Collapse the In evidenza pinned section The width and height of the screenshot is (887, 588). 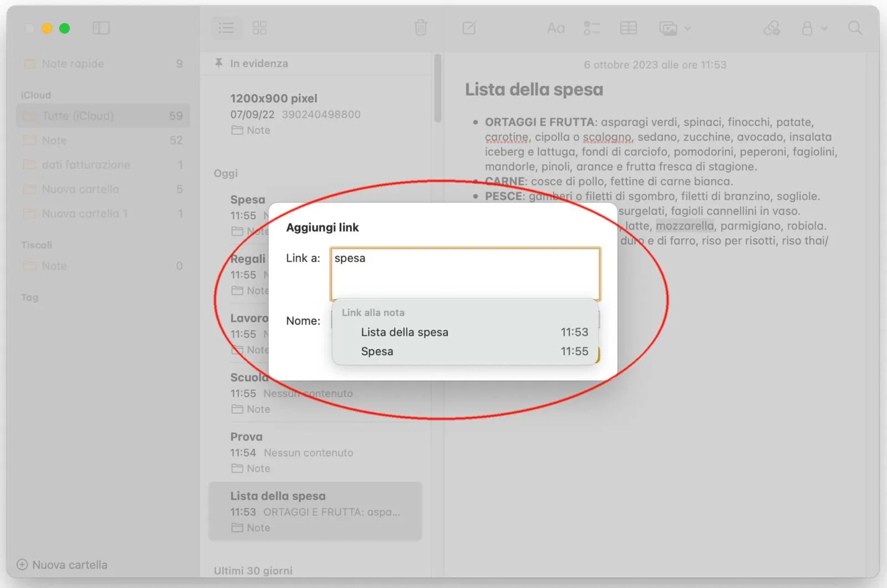[x=251, y=63]
